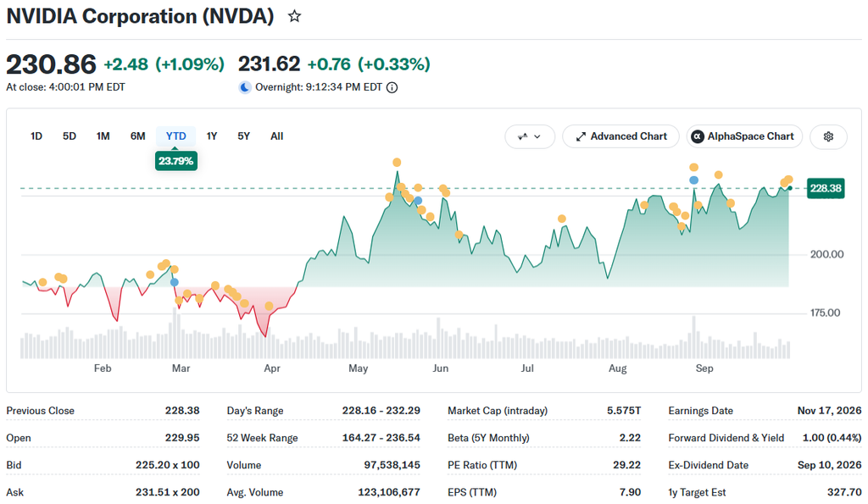Click the NVIDIA Corporation (NVDA) title
Screen dimensions: 868x504
(140, 16)
